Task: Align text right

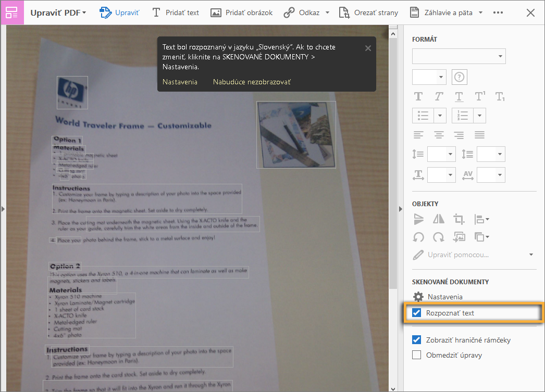Action: [459, 135]
